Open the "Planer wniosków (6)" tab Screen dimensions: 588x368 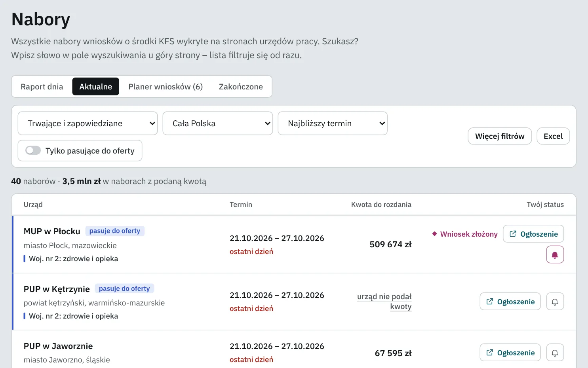(166, 87)
